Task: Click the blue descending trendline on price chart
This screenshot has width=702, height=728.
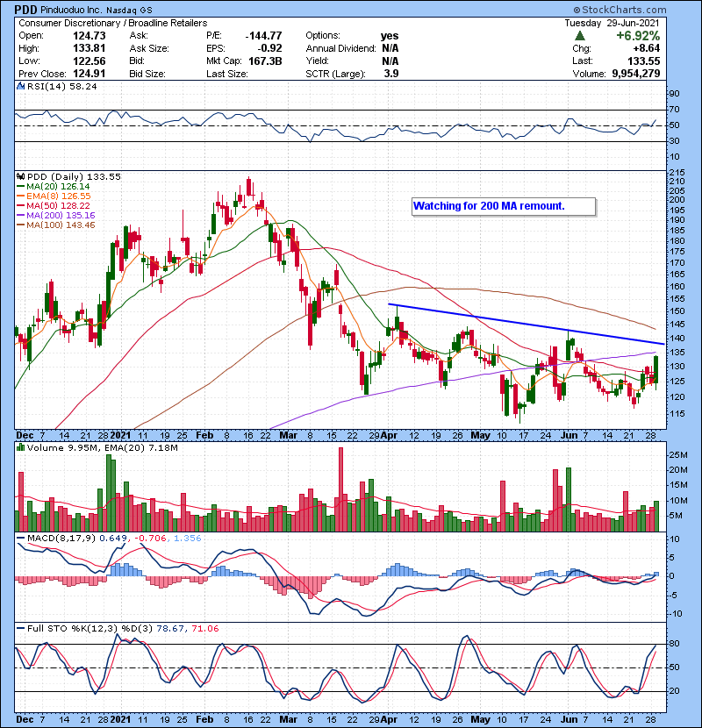Action: 525,324
